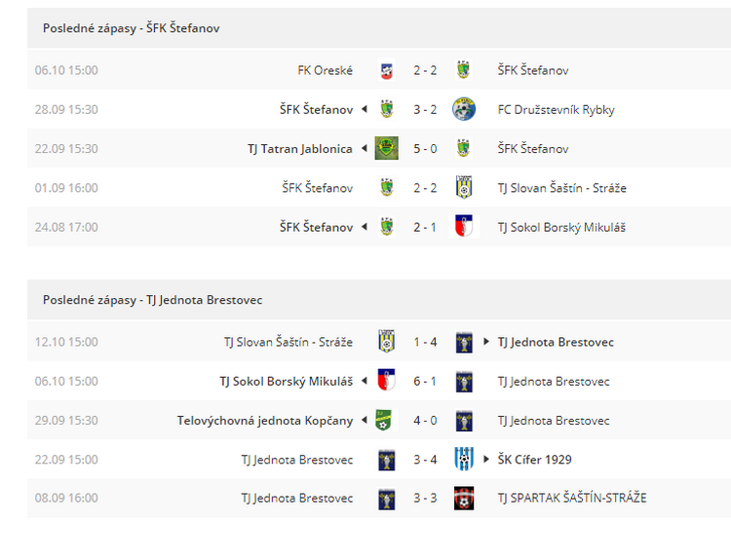Click ŠFK Štefanov crest in 06.10 match

pyautogui.click(x=463, y=70)
